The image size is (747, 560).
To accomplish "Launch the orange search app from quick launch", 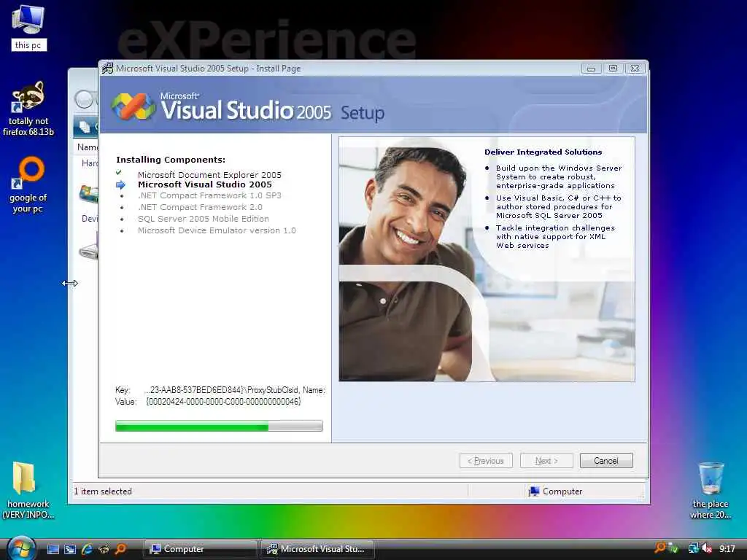I will click(120, 549).
